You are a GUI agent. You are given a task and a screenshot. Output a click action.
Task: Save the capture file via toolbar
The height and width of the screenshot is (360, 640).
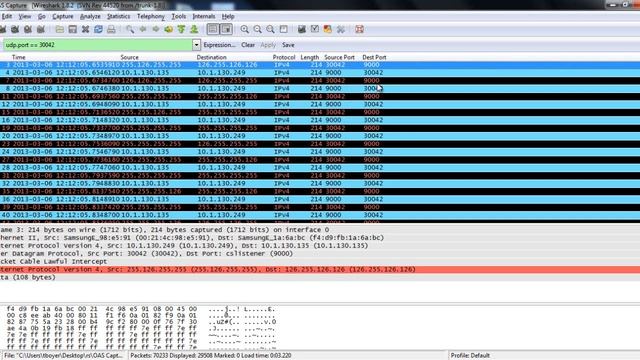(x=73, y=29)
